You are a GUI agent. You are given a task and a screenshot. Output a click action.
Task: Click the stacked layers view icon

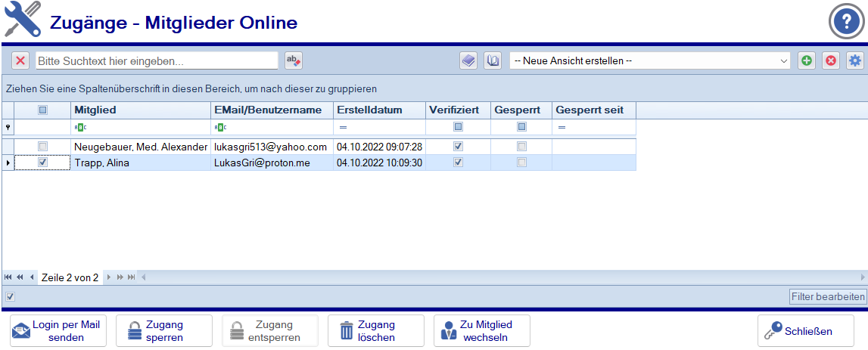click(x=469, y=60)
